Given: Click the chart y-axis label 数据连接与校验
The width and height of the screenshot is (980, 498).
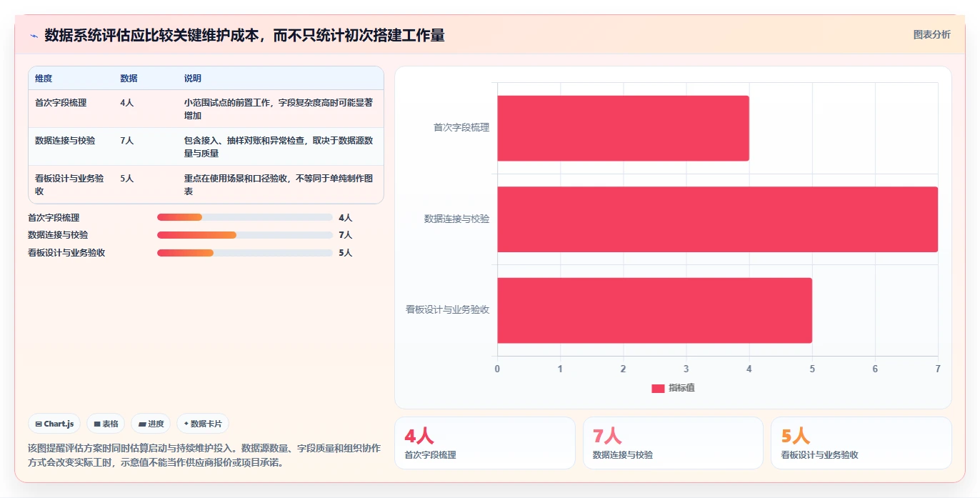Looking at the screenshot, I should (457, 219).
